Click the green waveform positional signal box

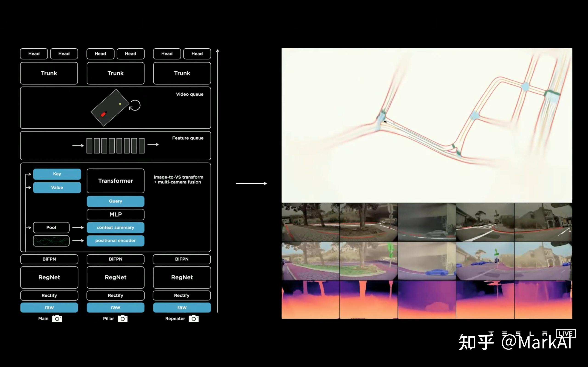click(x=51, y=241)
